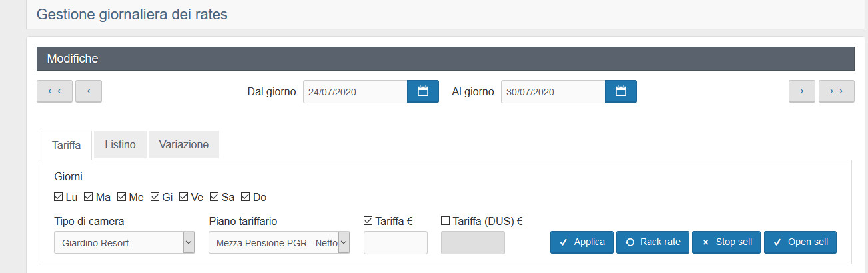Focus the Tariffa € amount field

click(x=396, y=243)
